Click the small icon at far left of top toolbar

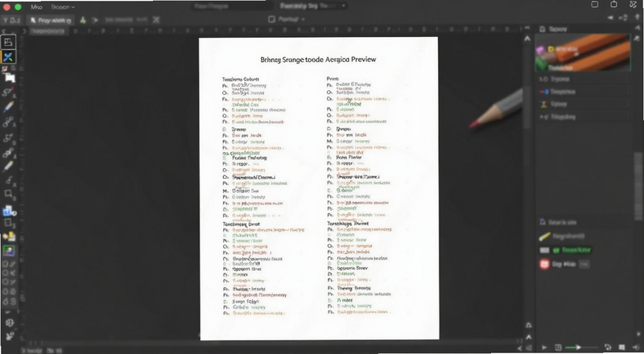10,20
